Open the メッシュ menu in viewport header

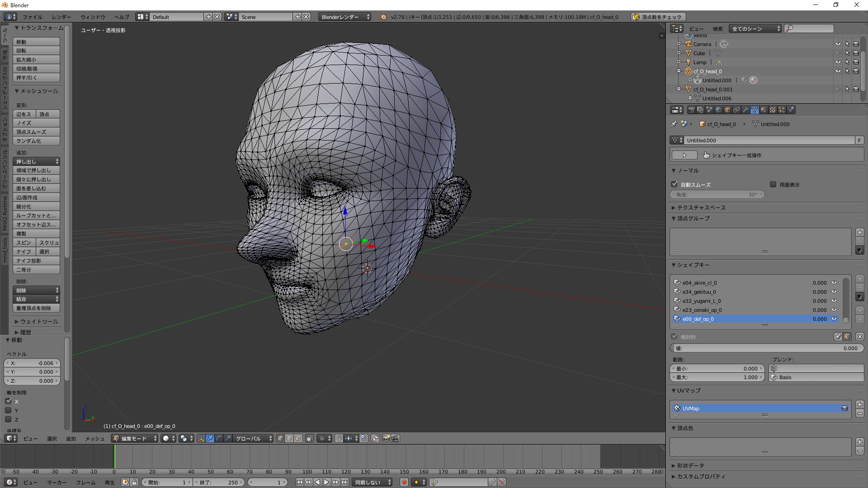94,438
